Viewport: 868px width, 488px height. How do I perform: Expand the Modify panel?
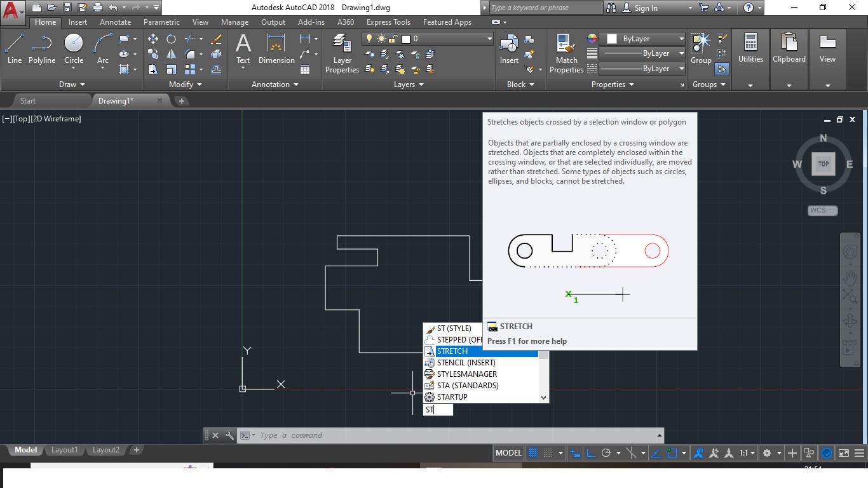pos(186,85)
